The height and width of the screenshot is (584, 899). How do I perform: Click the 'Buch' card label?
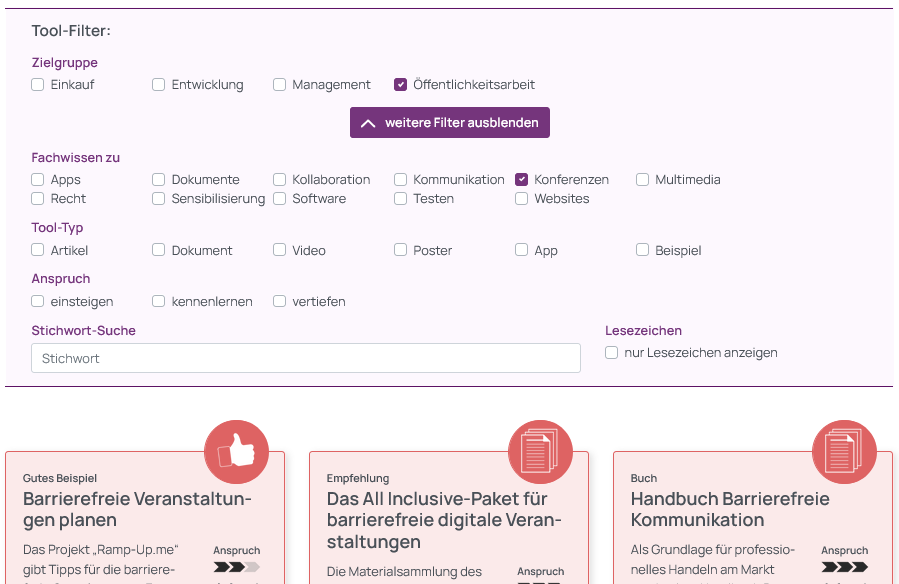(x=644, y=479)
